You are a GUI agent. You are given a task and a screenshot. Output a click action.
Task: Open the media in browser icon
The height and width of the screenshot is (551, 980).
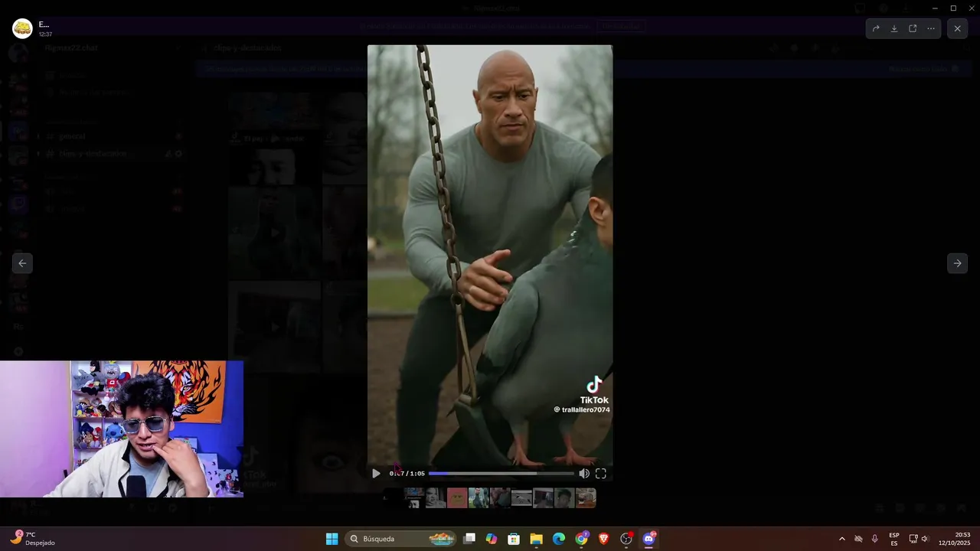pyautogui.click(x=913, y=28)
